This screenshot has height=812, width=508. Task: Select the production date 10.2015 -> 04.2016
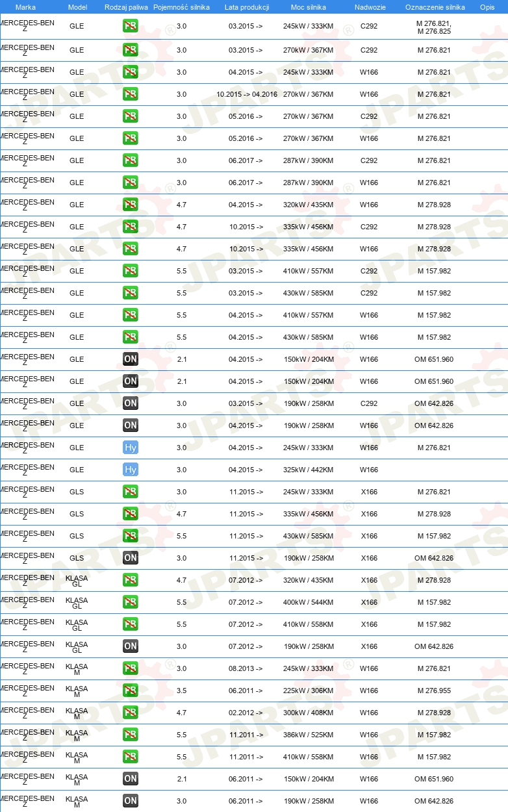(247, 94)
